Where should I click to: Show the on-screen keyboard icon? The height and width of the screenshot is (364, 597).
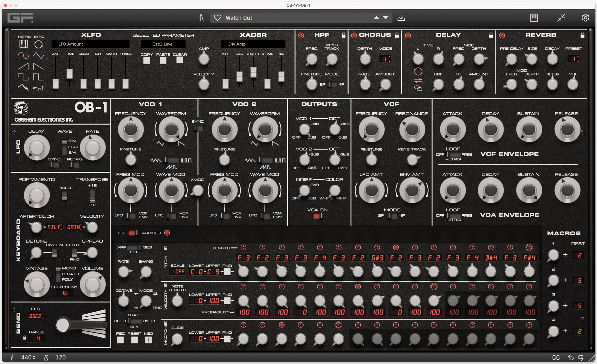pyautogui.click(x=534, y=18)
